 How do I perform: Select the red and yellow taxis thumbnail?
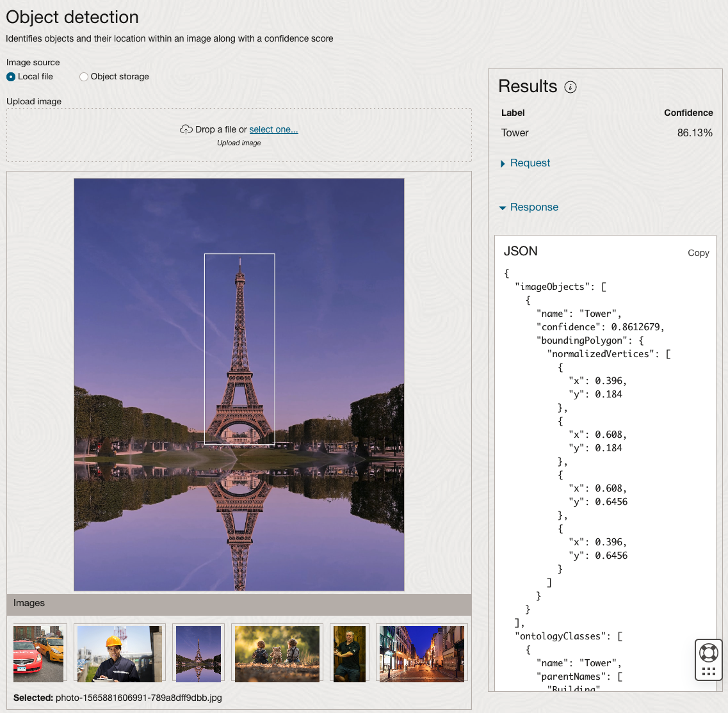point(38,653)
